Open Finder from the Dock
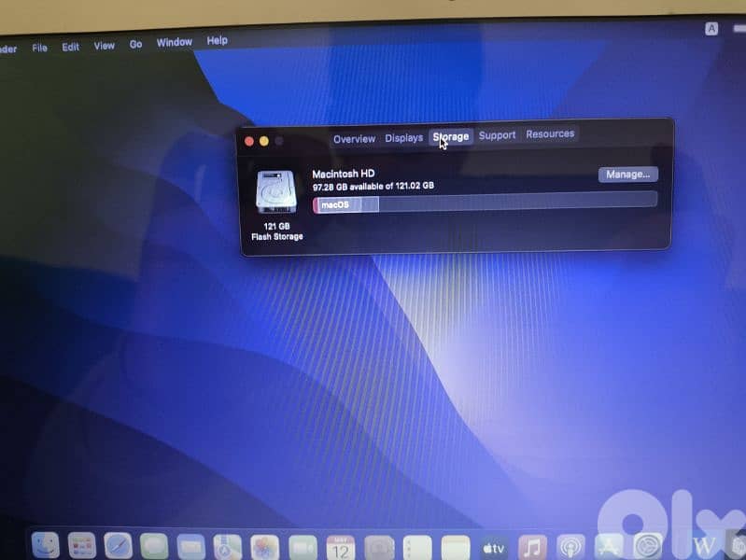The image size is (746, 560). click(x=46, y=545)
